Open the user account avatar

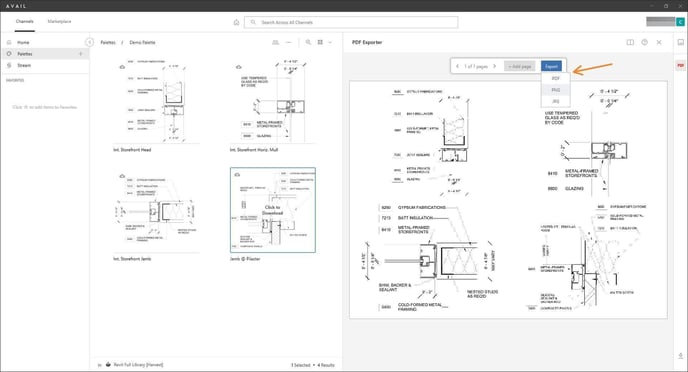(680, 21)
